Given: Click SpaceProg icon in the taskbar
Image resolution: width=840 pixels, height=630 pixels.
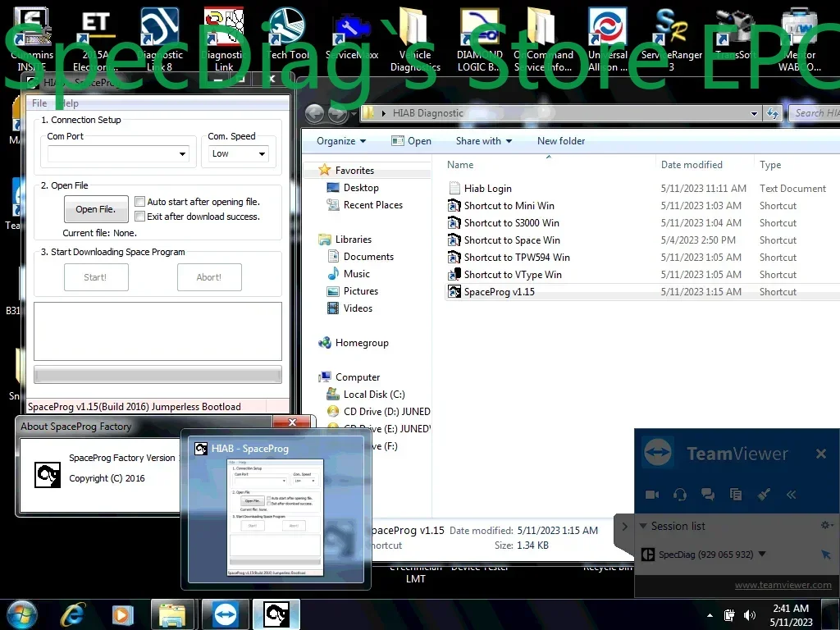Looking at the screenshot, I should tap(276, 614).
